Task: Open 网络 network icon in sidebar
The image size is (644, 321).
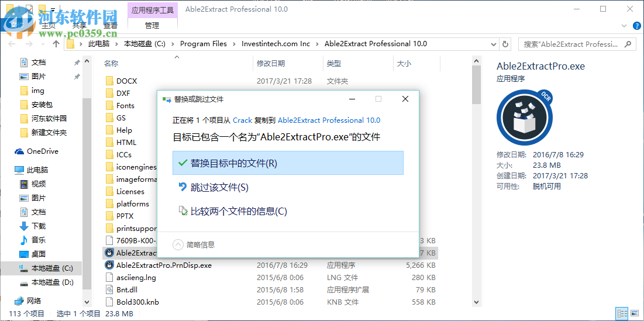Action: [x=19, y=301]
